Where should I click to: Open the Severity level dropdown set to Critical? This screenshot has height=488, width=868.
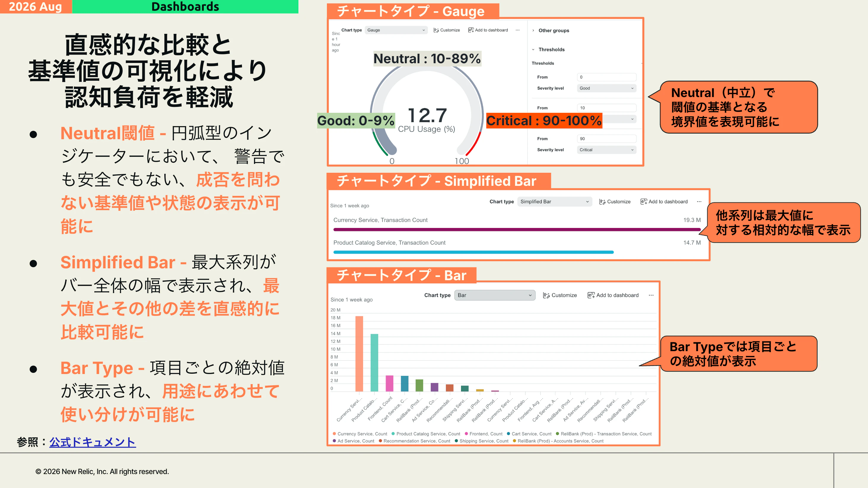607,150
